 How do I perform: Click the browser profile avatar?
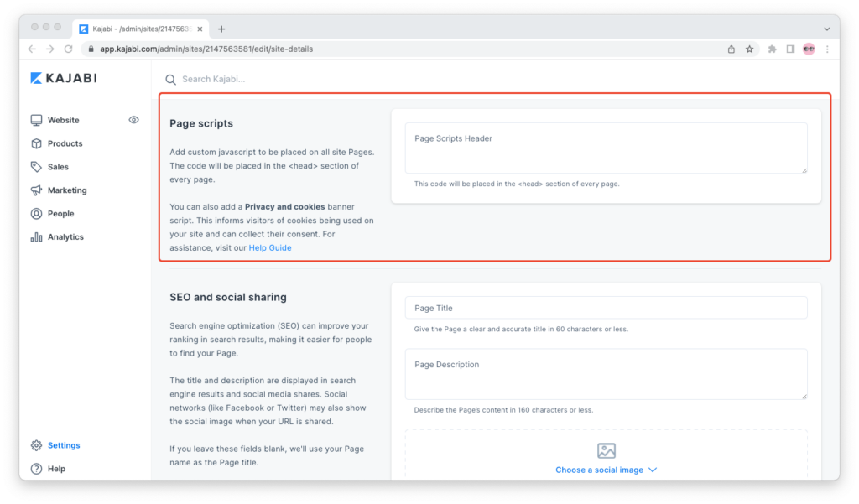point(810,49)
